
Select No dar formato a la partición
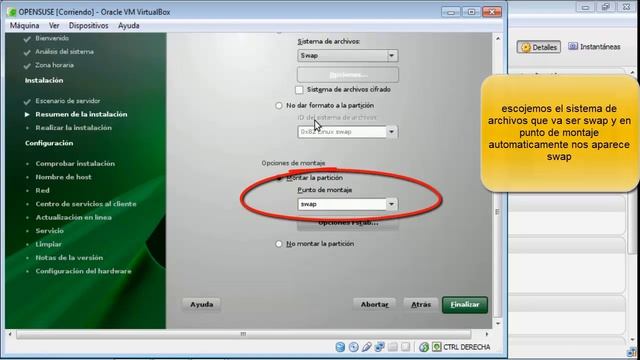pos(279,106)
